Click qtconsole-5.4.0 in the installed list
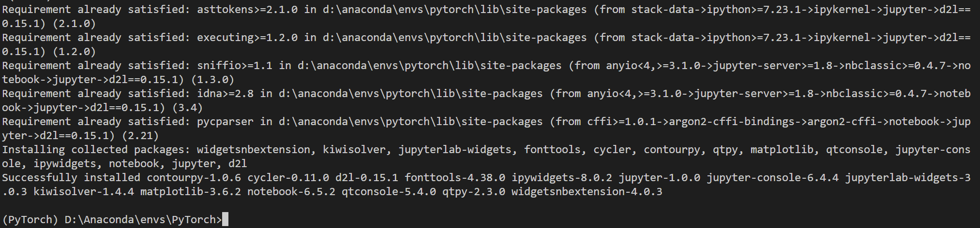980x228 pixels. [389, 192]
